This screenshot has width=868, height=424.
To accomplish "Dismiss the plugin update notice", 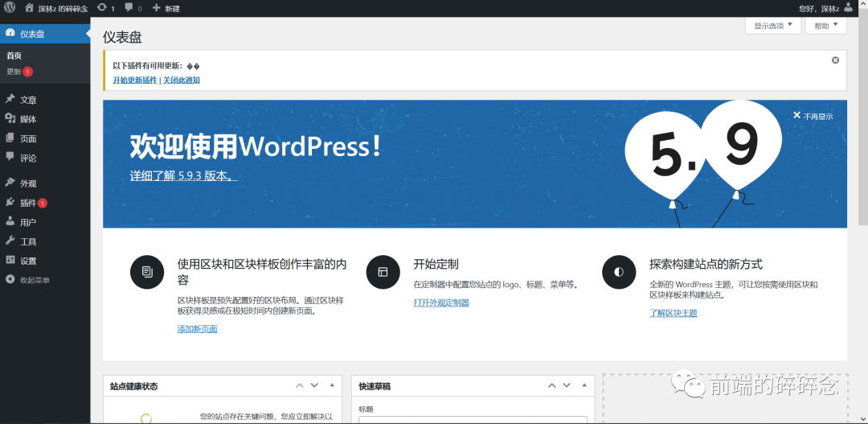I will (x=835, y=60).
